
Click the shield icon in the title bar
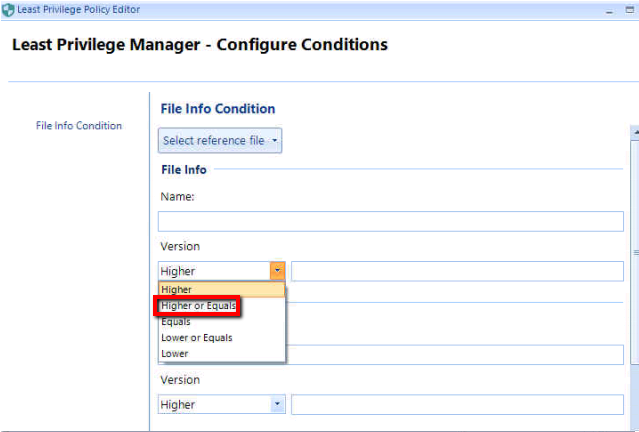point(8,9)
